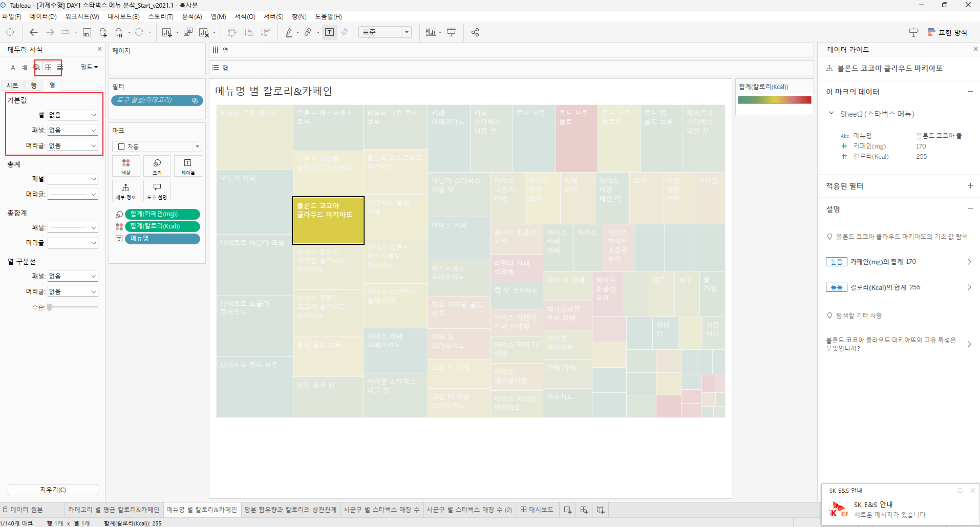This screenshot has width=980, height=527.
Task: Open the mark type 자동 dropdown
Action: tap(157, 146)
